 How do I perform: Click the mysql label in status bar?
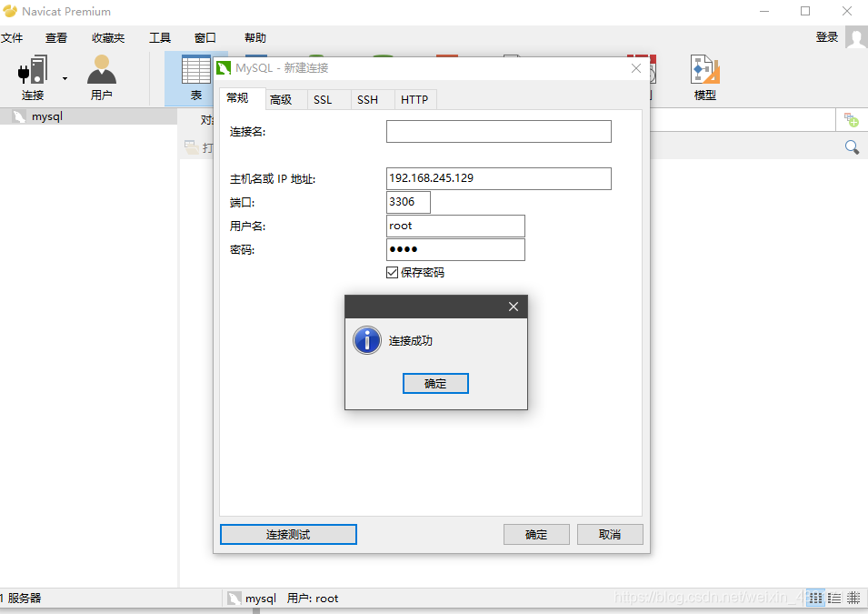coord(261,599)
